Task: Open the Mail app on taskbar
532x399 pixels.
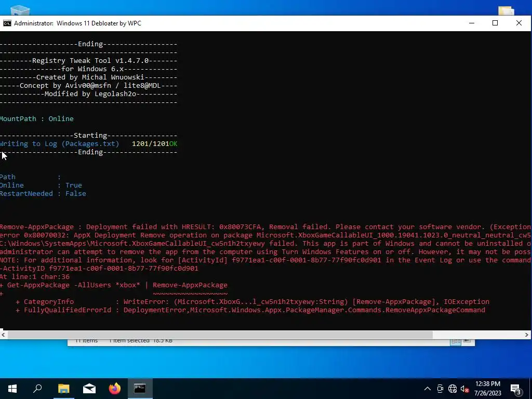Action: click(89, 389)
